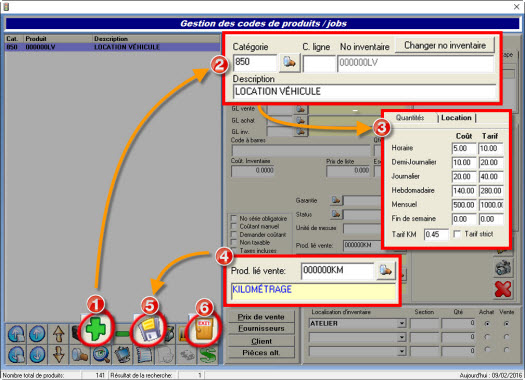This screenshot has height=380, width=525.
Task: Click the Coût Inventaire field
Action: pos(253,171)
